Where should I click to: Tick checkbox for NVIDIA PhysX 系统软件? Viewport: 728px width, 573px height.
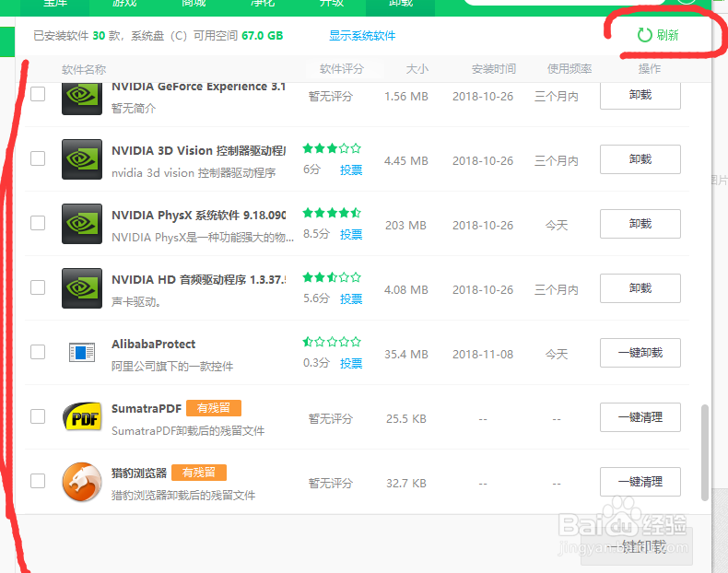point(38,223)
